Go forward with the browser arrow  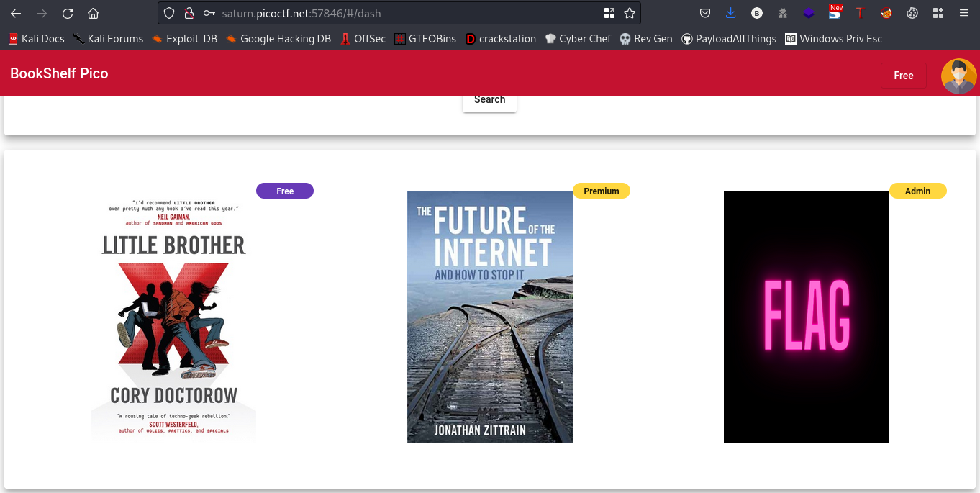click(42, 13)
